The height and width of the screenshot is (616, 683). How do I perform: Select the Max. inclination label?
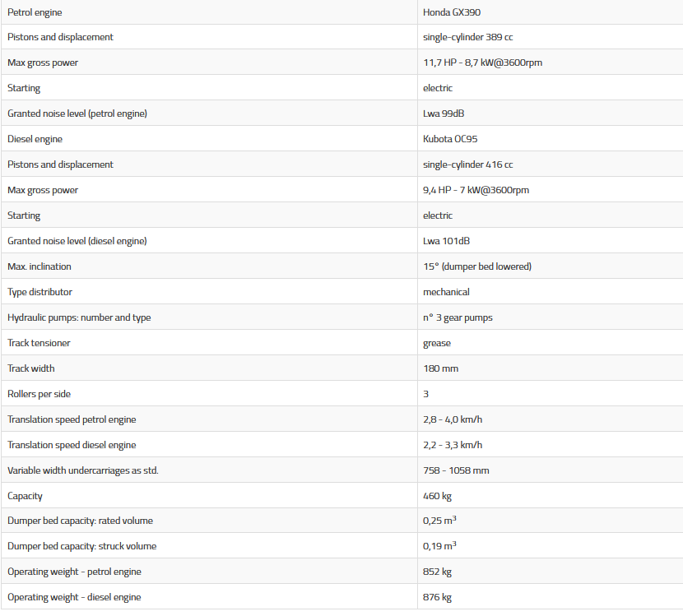click(39, 266)
